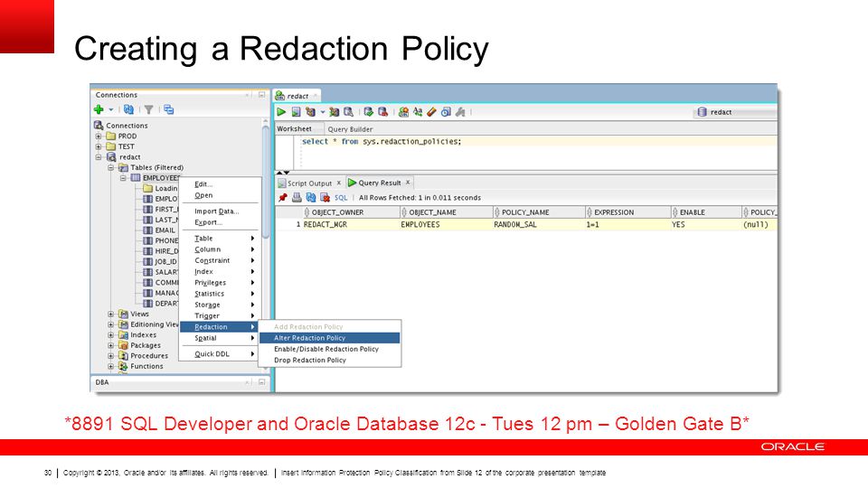
Task: Click the greyed binoculars toolbar icon
Action: click(x=460, y=112)
